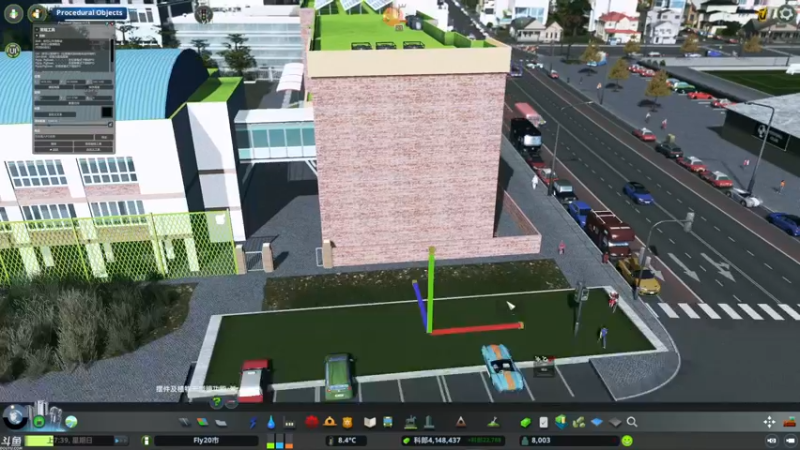Open the magnifier search tool
This screenshot has width=800, height=450.
coord(632,422)
